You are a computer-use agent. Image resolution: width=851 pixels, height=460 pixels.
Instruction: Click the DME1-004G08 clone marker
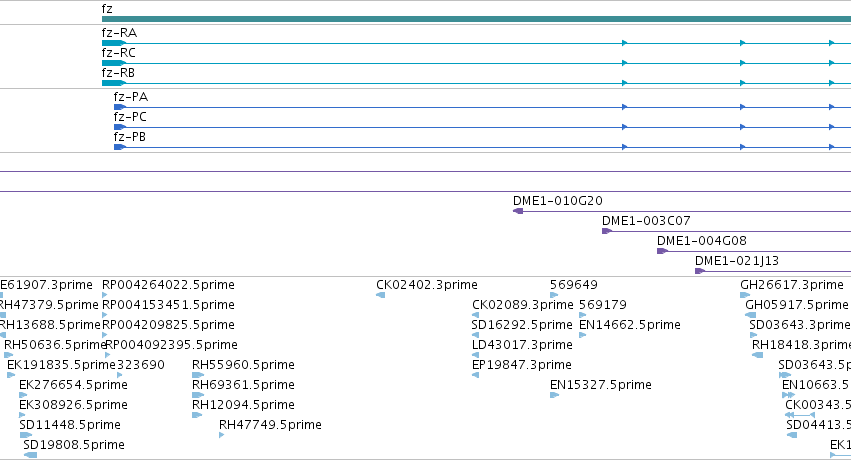click(662, 251)
